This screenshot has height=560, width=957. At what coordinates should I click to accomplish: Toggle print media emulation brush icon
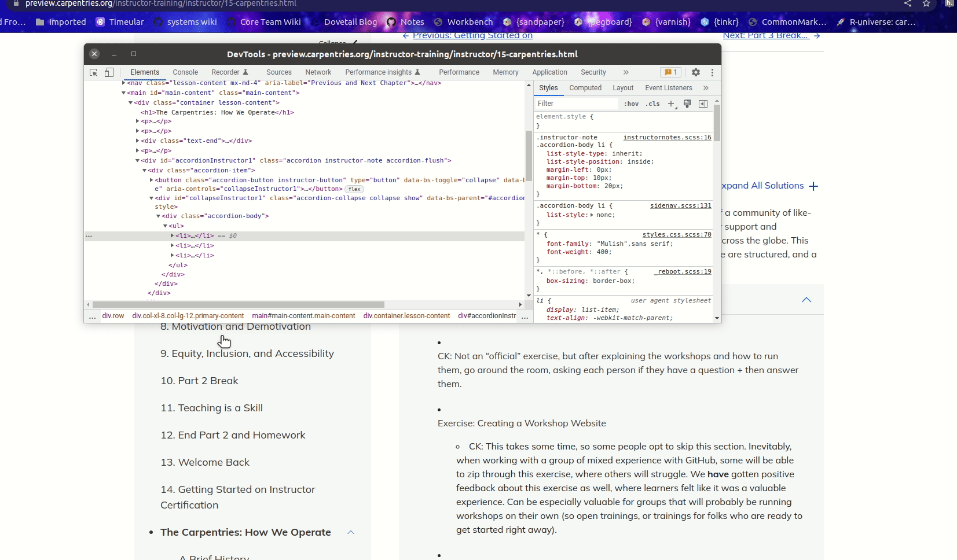[x=687, y=104]
